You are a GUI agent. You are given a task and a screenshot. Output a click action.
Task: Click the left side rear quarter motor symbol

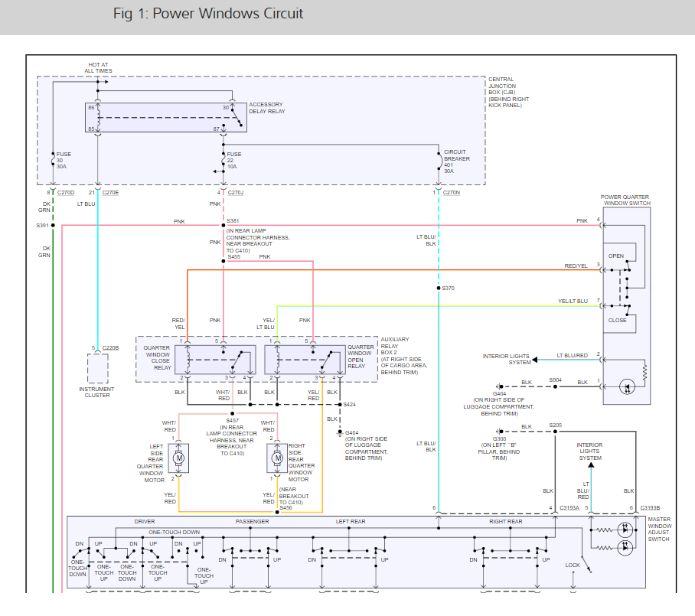click(178, 458)
